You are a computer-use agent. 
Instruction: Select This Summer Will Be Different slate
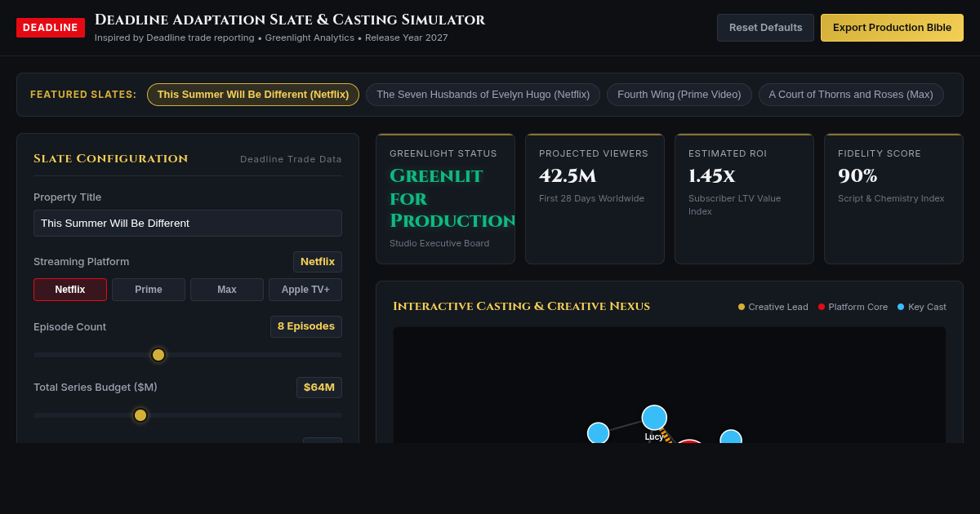coord(253,95)
